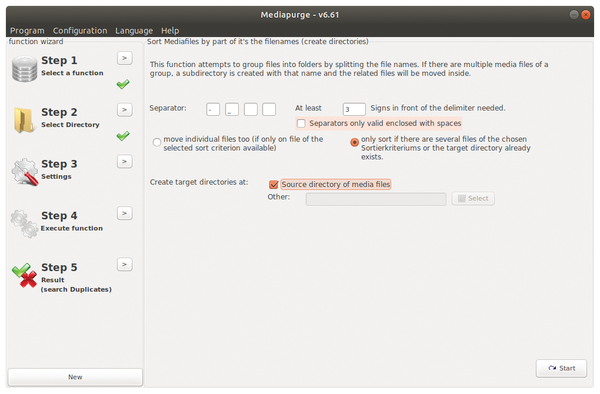Click the green checkmark under Step 2

[x=123, y=136]
